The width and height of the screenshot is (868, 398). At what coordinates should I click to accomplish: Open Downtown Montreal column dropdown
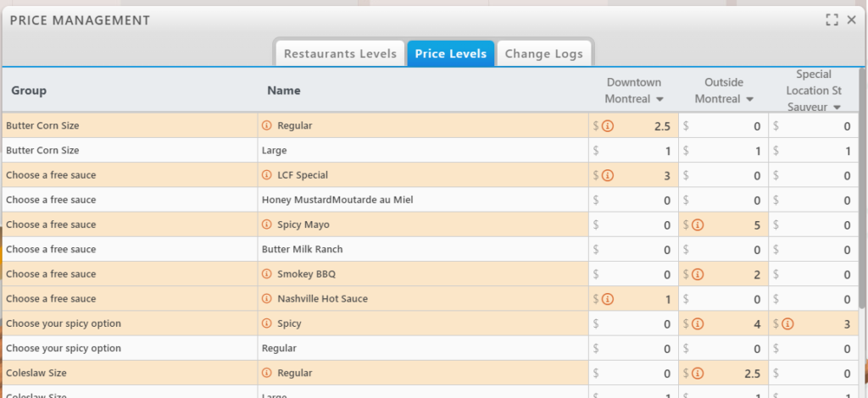click(657, 100)
